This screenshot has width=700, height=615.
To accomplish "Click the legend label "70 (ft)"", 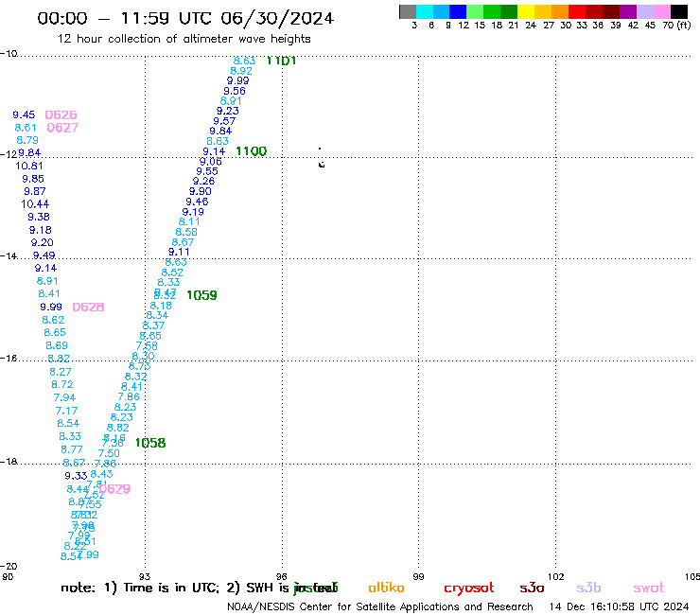I will 676,26.
